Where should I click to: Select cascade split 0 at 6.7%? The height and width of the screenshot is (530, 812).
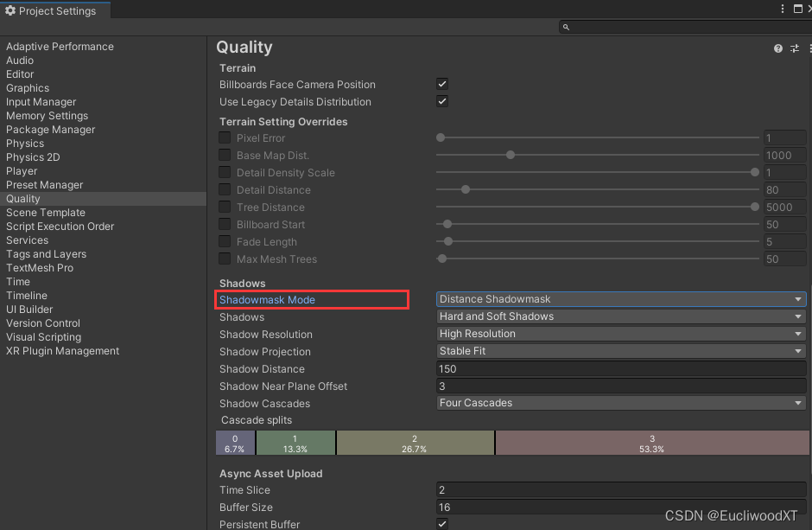(235, 443)
